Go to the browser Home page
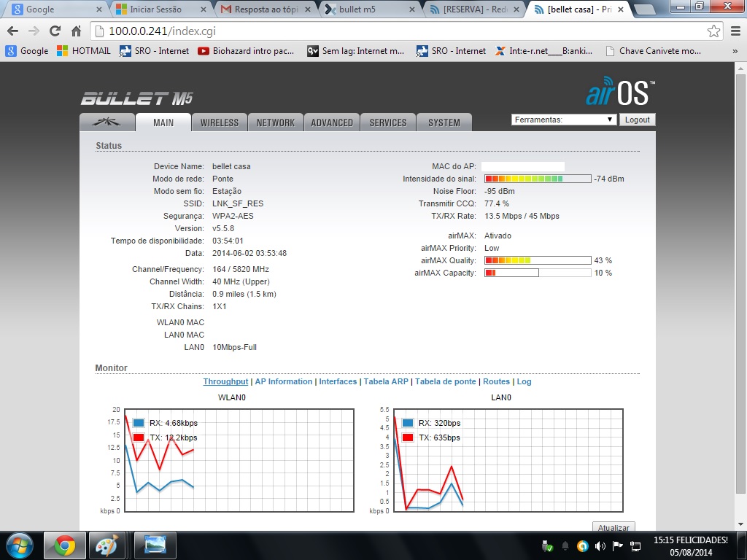The height and width of the screenshot is (560, 747). (76, 31)
